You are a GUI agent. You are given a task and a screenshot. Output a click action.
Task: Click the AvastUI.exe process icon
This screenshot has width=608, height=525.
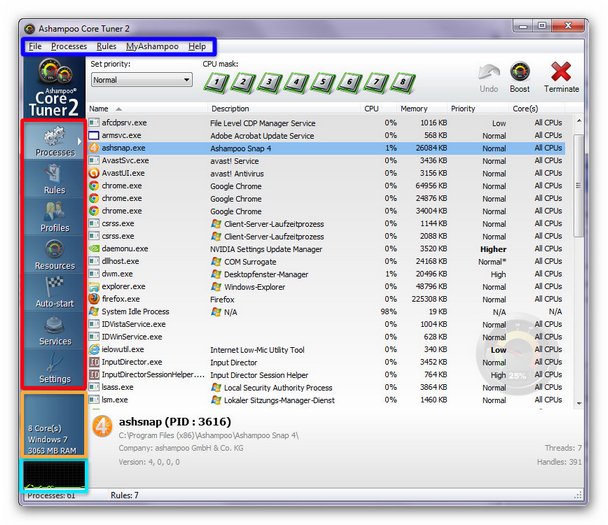(x=93, y=173)
